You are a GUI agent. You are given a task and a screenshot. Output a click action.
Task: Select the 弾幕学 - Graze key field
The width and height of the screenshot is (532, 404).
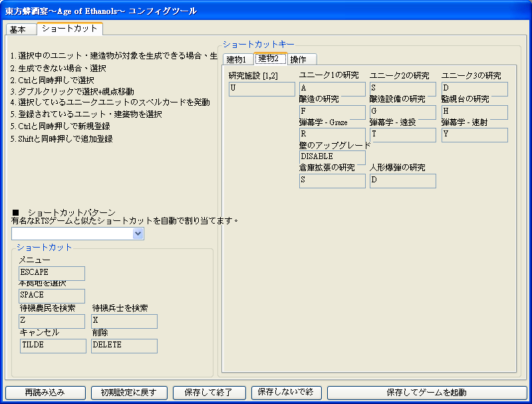coord(332,134)
